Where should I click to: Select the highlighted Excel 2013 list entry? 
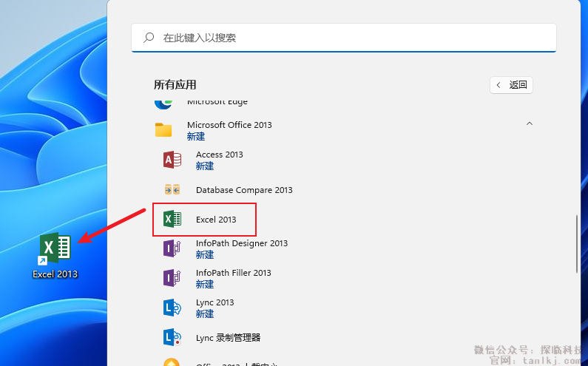pos(216,220)
